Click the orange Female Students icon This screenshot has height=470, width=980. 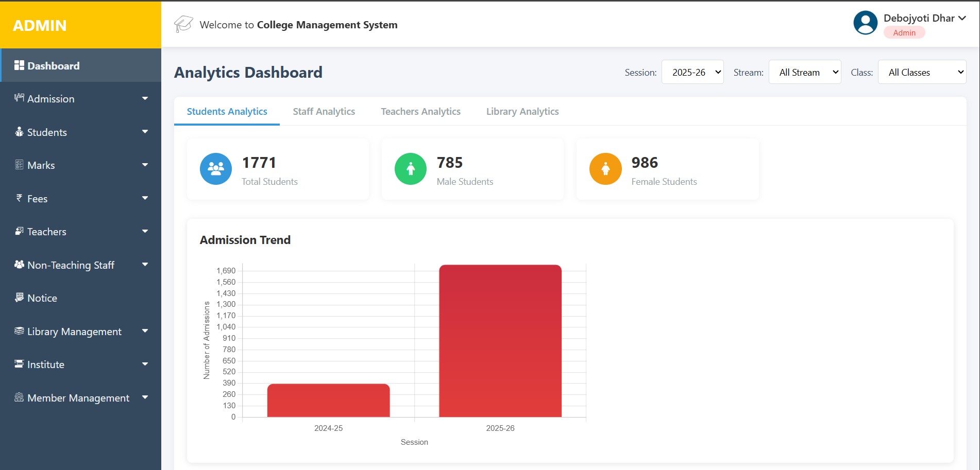[605, 169]
